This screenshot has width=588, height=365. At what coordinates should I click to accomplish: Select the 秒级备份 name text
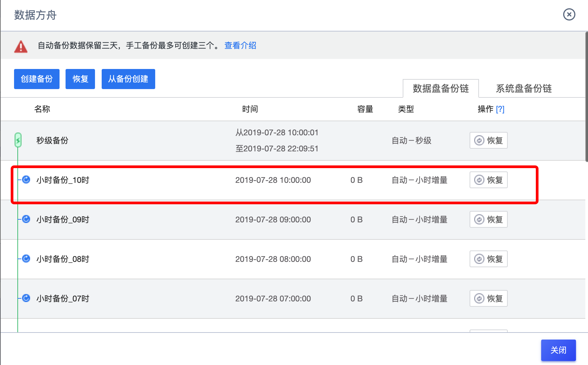(x=52, y=140)
